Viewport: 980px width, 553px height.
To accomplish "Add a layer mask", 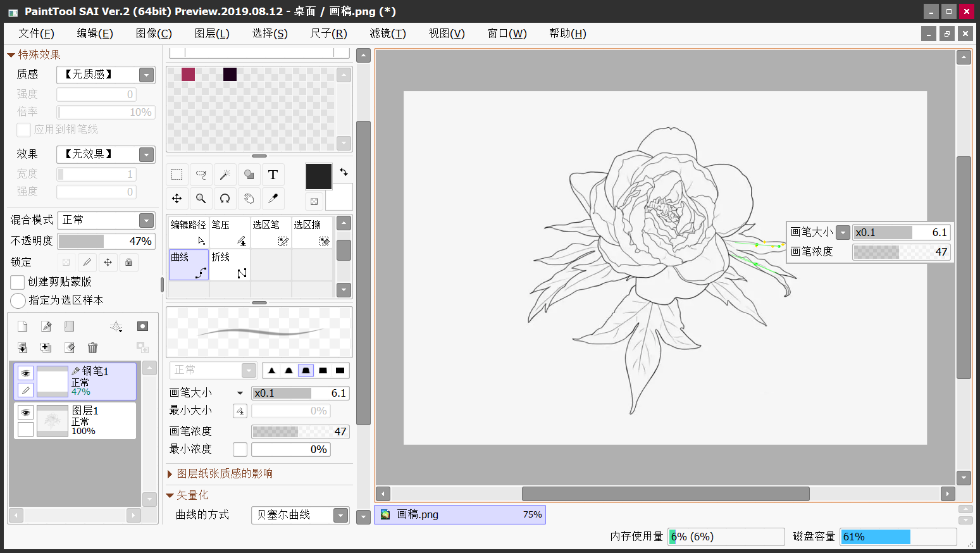I will click(x=142, y=326).
